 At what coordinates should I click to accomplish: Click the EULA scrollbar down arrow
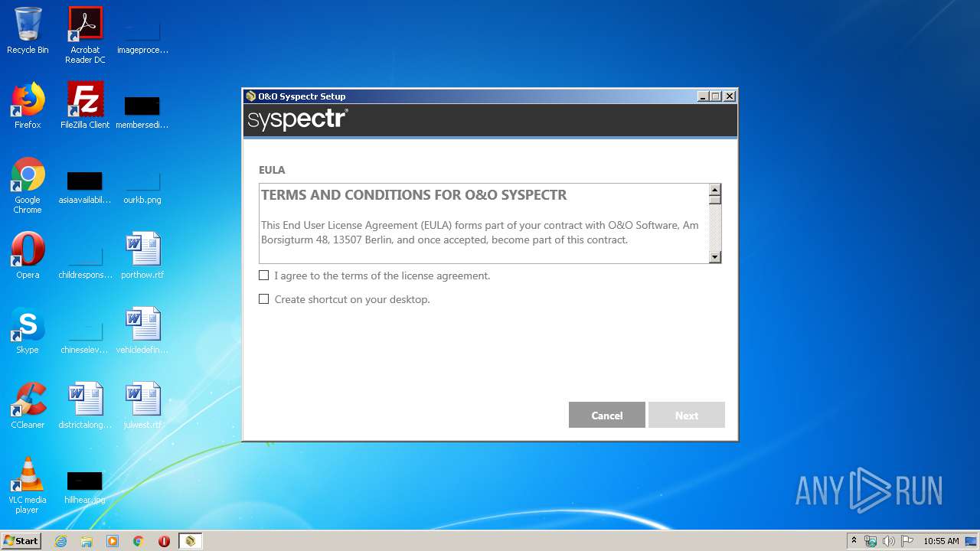tap(715, 257)
